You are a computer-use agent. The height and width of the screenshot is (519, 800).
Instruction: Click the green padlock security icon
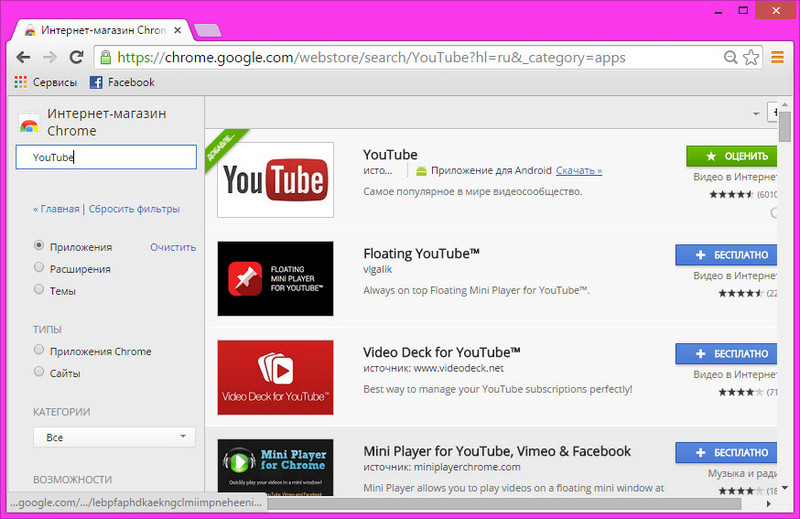click(105, 57)
